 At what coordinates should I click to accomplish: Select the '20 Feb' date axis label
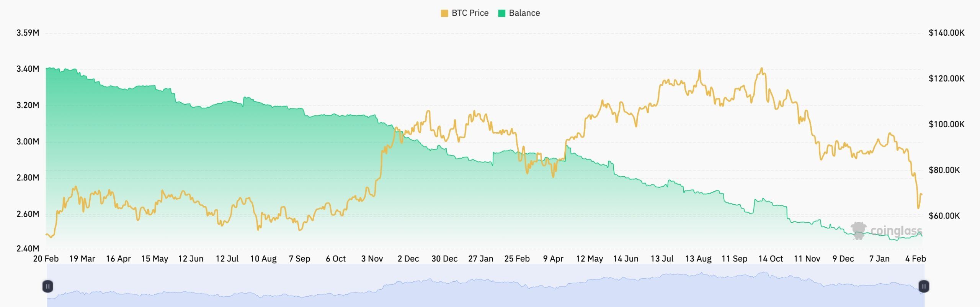tap(47, 259)
